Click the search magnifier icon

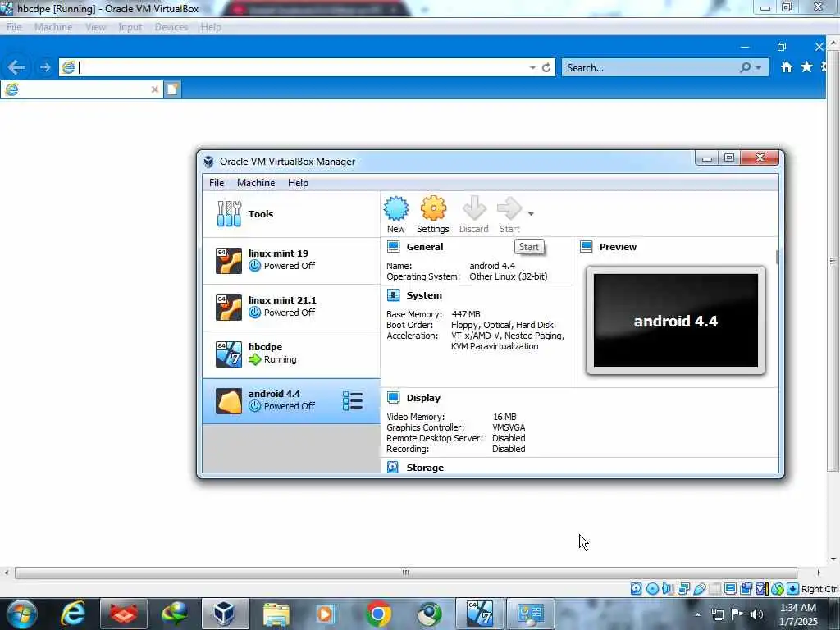pyautogui.click(x=745, y=67)
